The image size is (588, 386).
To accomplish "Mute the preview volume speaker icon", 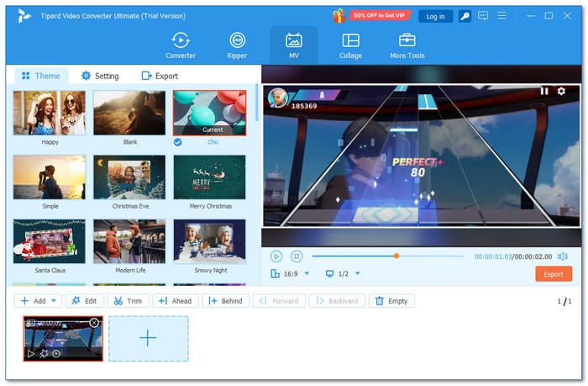I will click(563, 256).
